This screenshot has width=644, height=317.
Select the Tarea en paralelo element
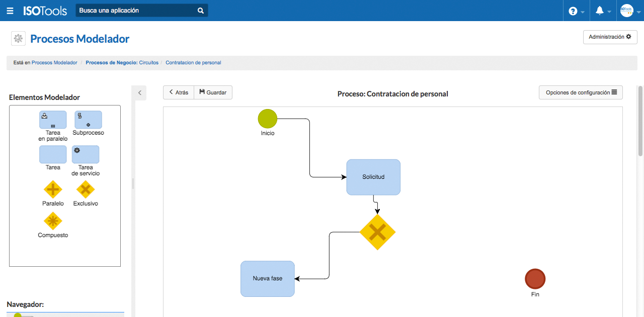coord(53,120)
